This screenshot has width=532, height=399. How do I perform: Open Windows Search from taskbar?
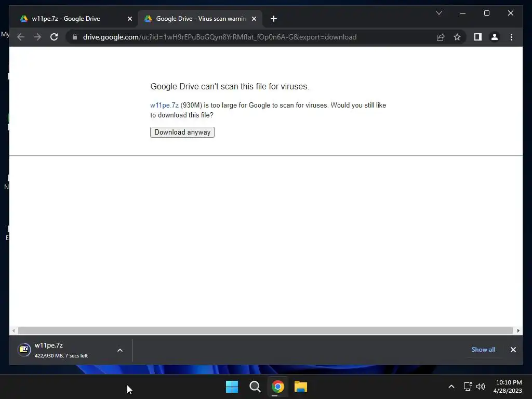[255, 387]
